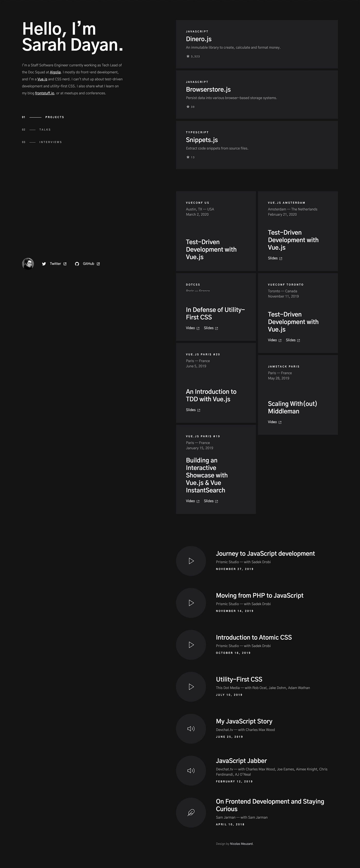360x868 pixels.
Task: Click play icon for Introduction to Atomic CSS
Action: pos(191,645)
